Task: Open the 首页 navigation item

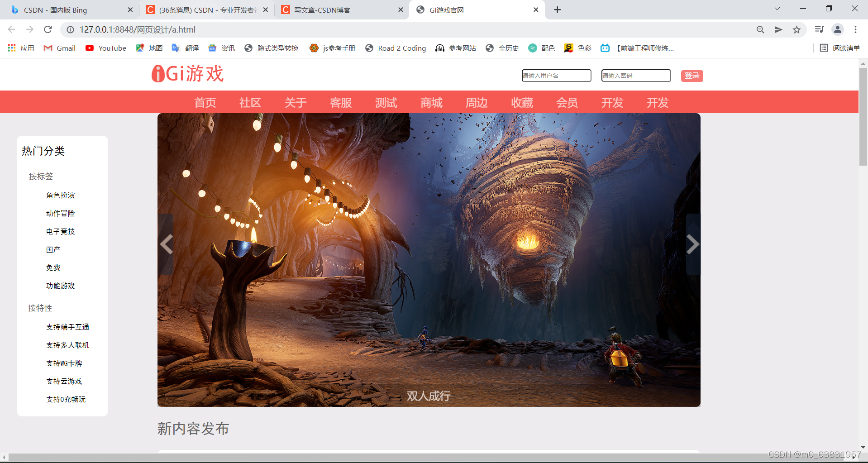Action: coord(205,103)
